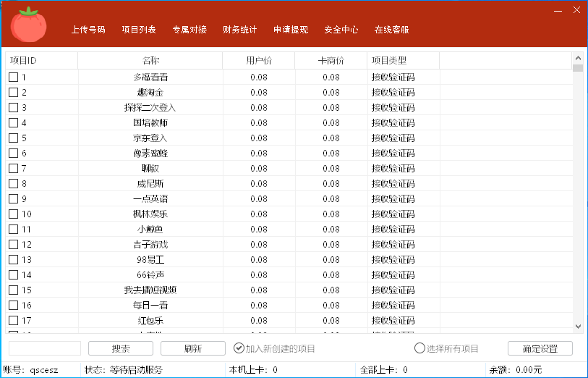588x378 pixels.
Task: Tick the checkbox for project 京东登入
Action: [13, 138]
